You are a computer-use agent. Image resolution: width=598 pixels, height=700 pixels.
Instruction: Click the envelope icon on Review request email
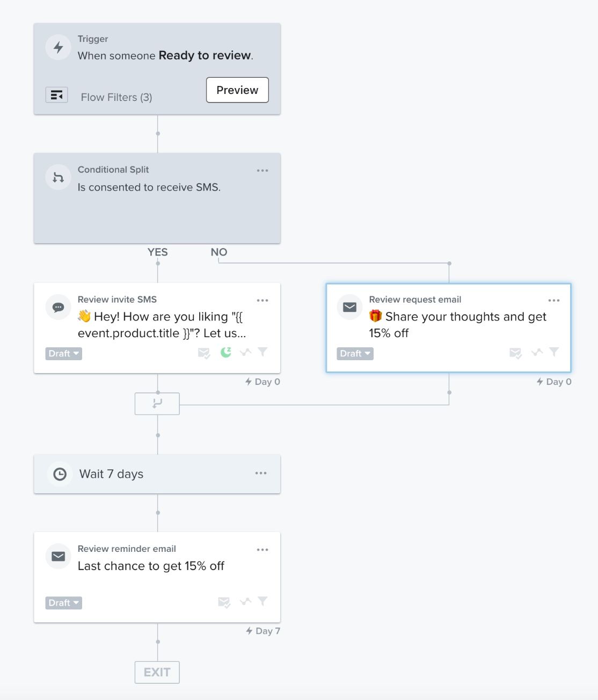349,307
